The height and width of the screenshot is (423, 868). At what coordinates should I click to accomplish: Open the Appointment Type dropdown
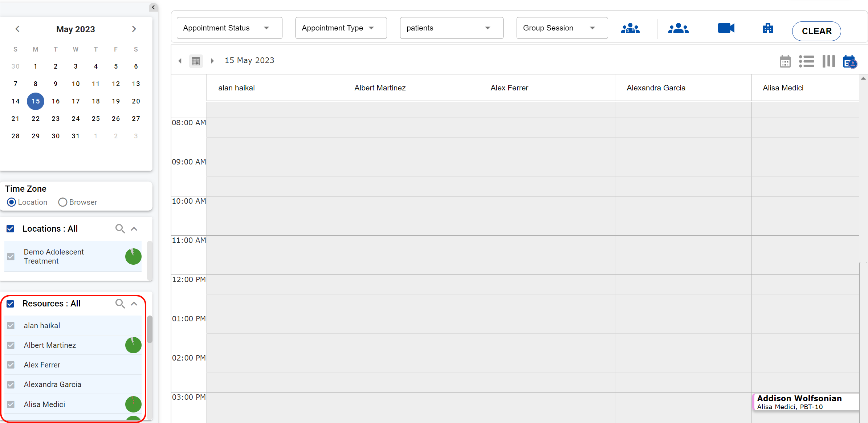pyautogui.click(x=341, y=28)
